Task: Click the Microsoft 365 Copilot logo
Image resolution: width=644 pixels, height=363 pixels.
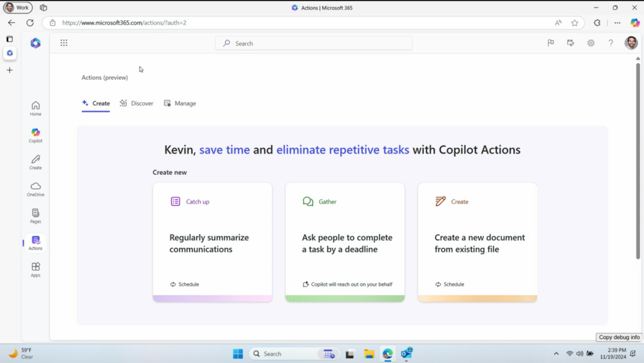Action: tap(36, 43)
